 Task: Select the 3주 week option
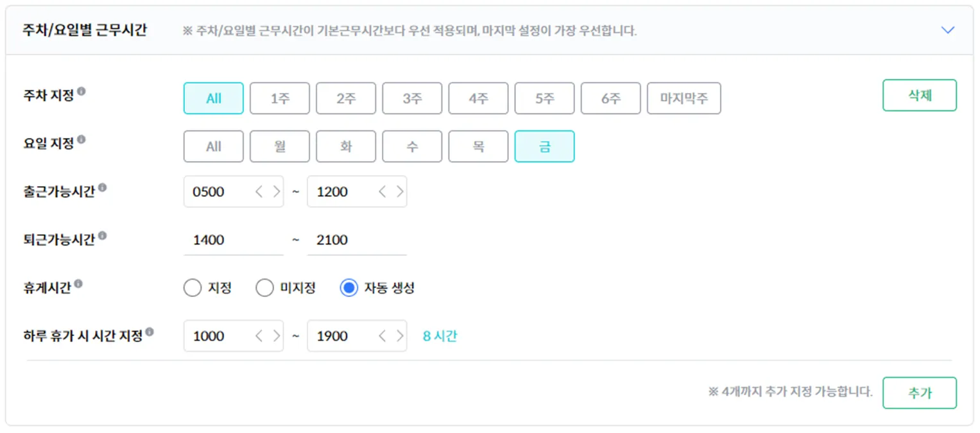pyautogui.click(x=412, y=99)
